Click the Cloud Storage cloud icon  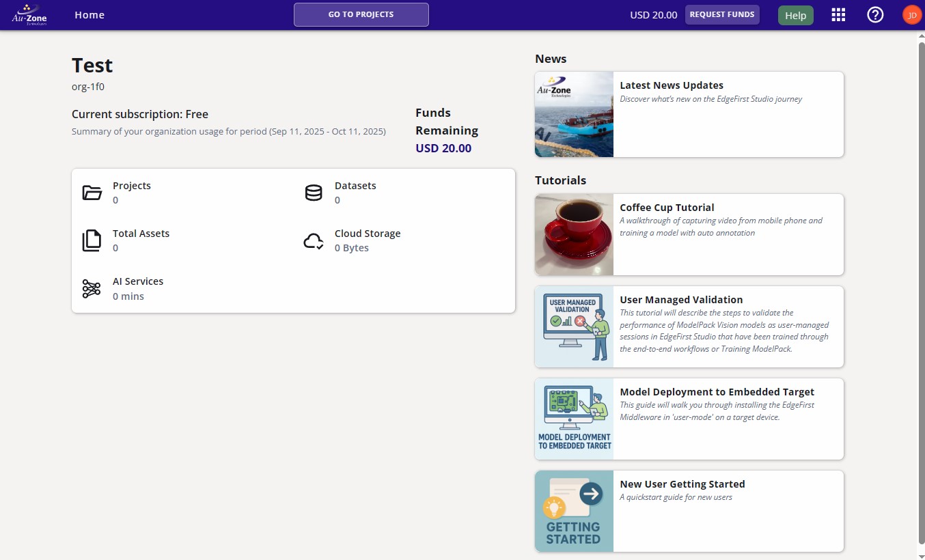(x=314, y=241)
